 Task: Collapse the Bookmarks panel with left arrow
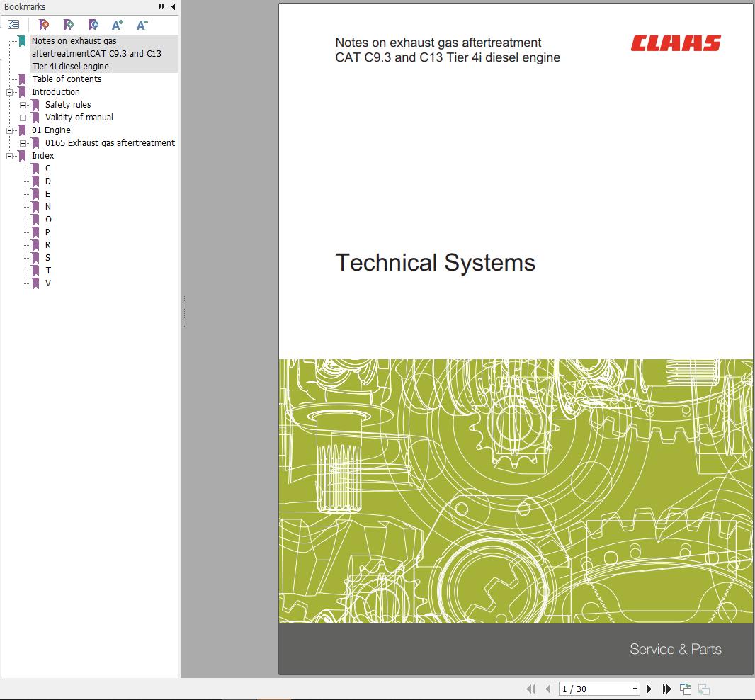tap(174, 6)
